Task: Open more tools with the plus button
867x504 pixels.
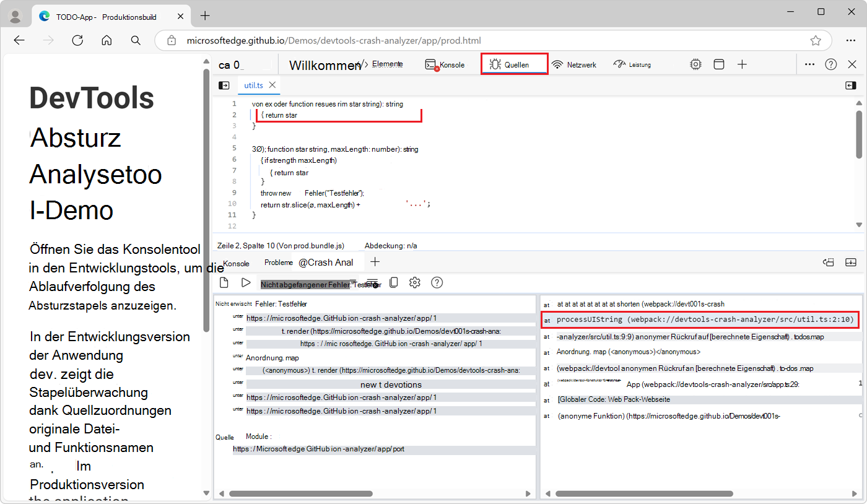Action: 742,64
